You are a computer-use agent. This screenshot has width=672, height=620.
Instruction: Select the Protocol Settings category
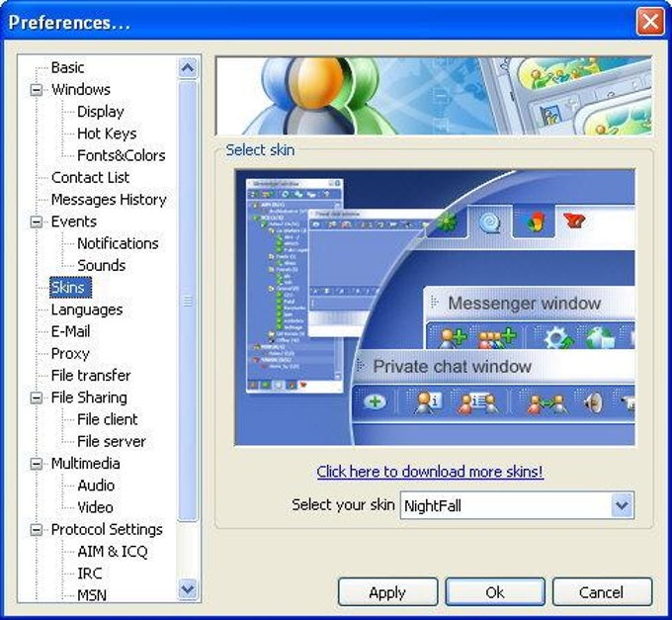(107, 530)
